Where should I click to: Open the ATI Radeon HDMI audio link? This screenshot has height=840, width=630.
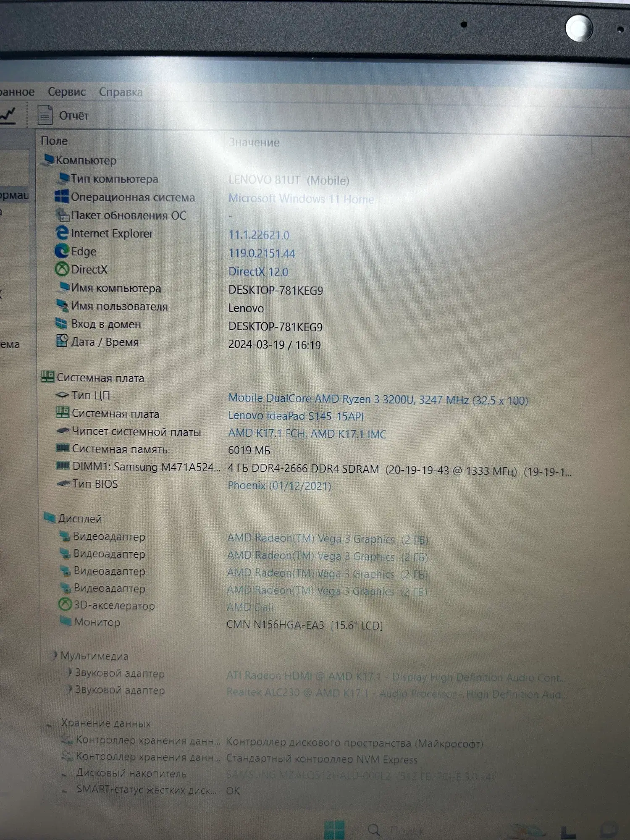coord(396,677)
